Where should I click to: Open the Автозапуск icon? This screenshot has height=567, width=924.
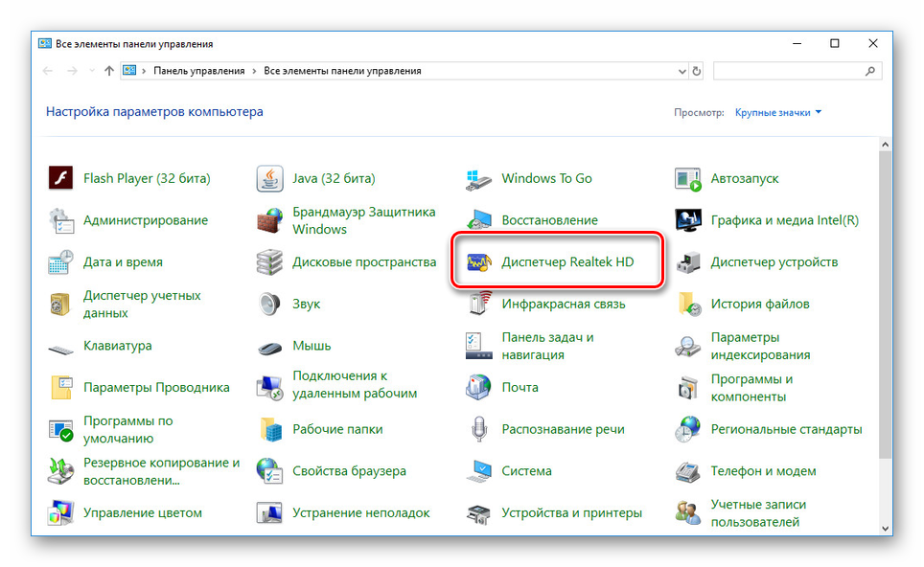point(687,179)
